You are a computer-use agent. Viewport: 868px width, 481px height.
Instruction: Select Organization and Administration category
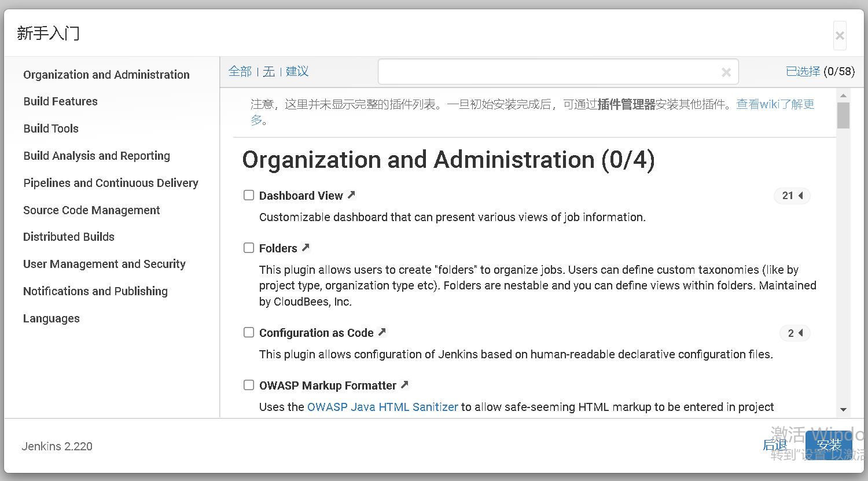coord(106,75)
